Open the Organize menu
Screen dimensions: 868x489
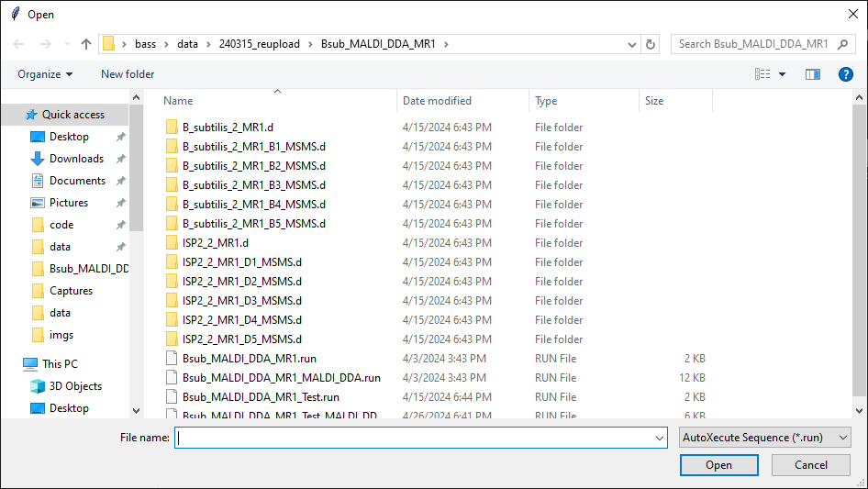(x=45, y=74)
